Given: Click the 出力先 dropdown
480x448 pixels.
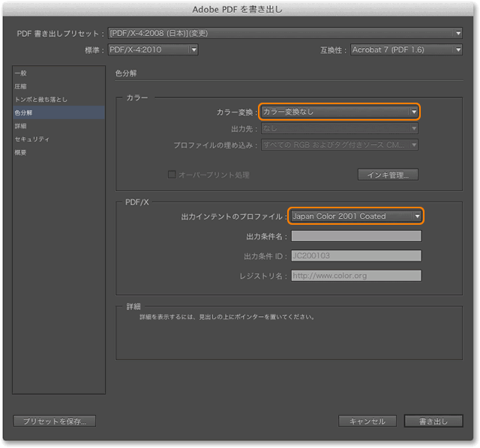Looking at the screenshot, I should pyautogui.click(x=339, y=129).
